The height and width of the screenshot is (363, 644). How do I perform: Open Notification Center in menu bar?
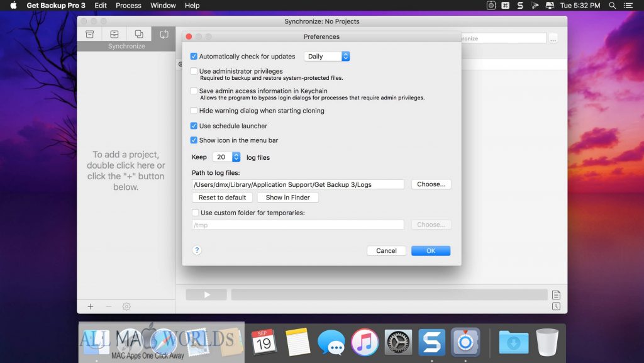[x=628, y=5]
